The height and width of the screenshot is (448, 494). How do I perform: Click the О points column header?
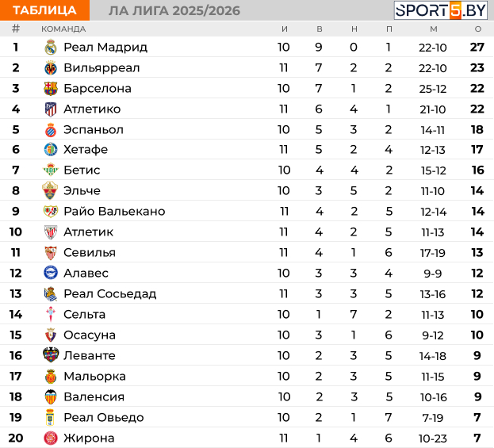click(477, 29)
